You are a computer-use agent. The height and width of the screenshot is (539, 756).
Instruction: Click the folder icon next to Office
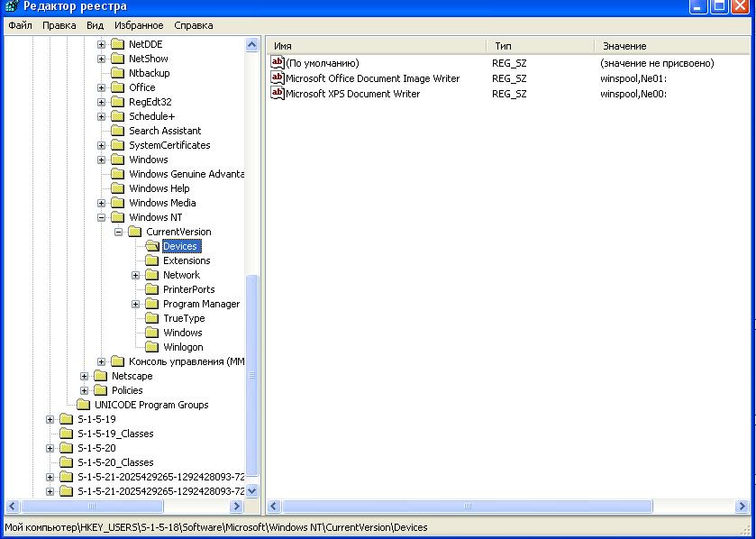(117, 87)
